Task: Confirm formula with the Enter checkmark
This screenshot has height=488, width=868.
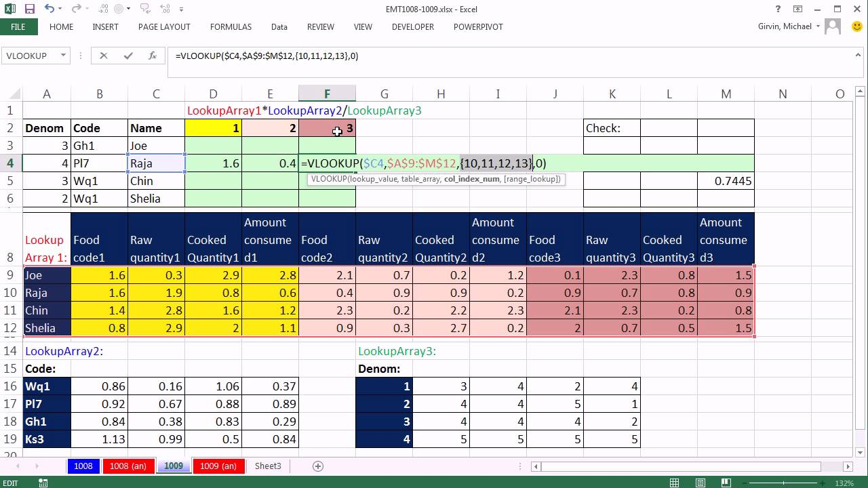Action: tap(127, 56)
